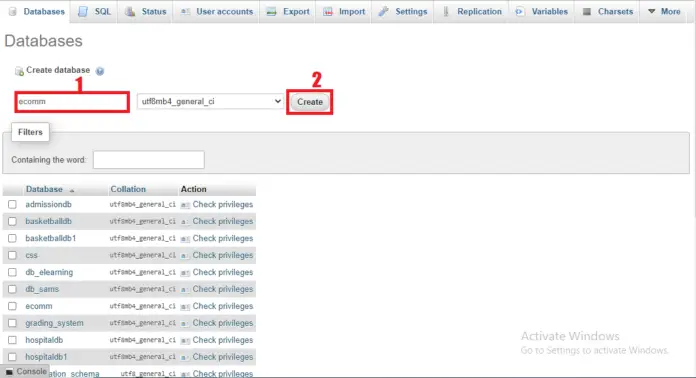Tick the hospitaldb checkbox
Viewport: 696px width, 378px height.
tap(12, 340)
